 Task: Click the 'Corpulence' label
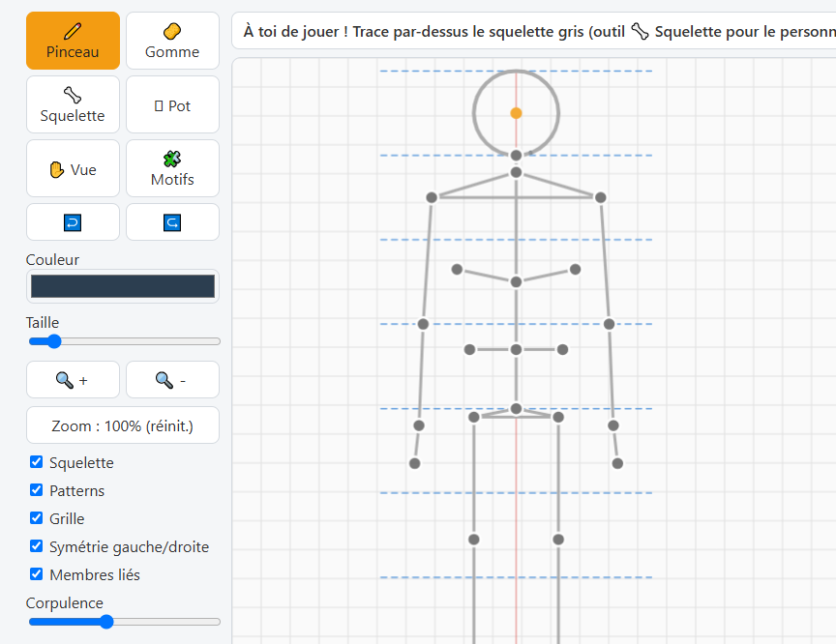click(x=65, y=603)
